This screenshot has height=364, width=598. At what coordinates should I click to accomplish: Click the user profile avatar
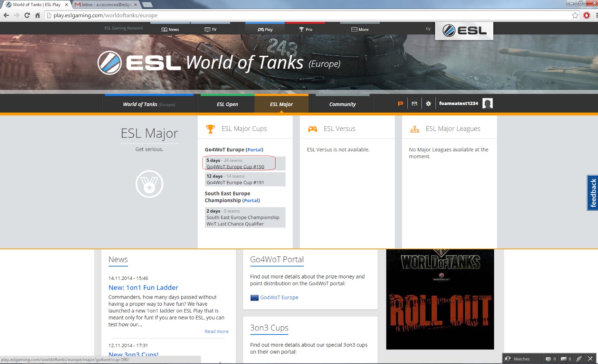[487, 104]
